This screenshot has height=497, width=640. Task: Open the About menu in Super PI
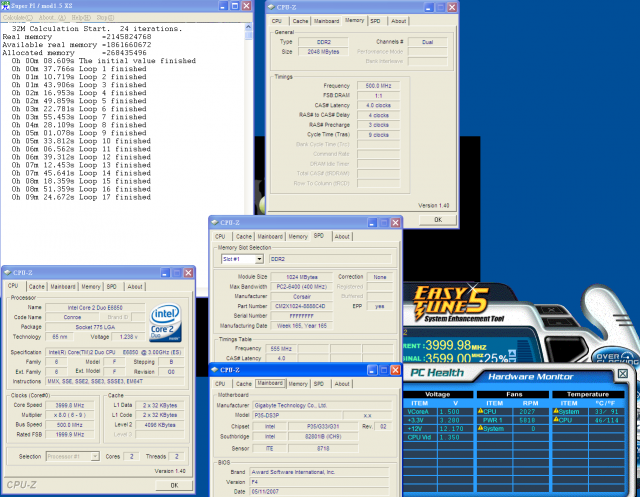coord(52,18)
